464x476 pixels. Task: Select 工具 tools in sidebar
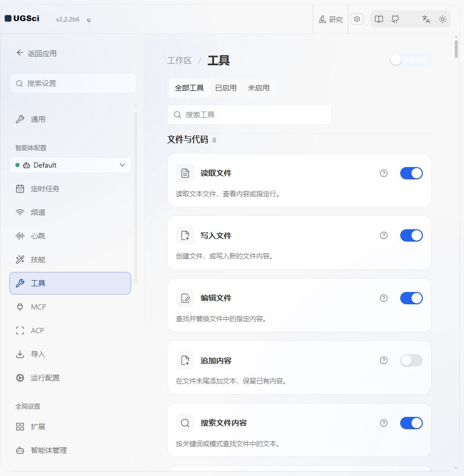pos(70,283)
